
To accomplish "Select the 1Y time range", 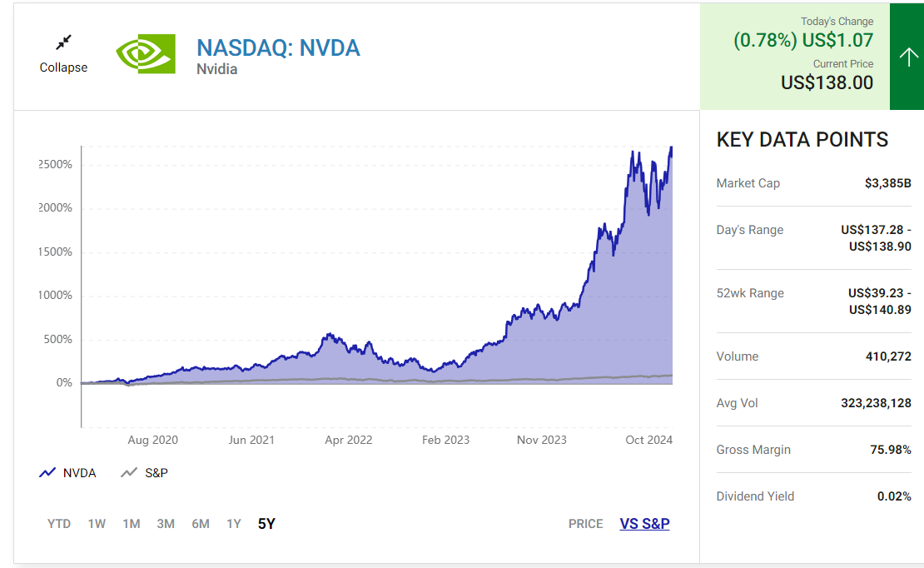I will click(x=234, y=524).
